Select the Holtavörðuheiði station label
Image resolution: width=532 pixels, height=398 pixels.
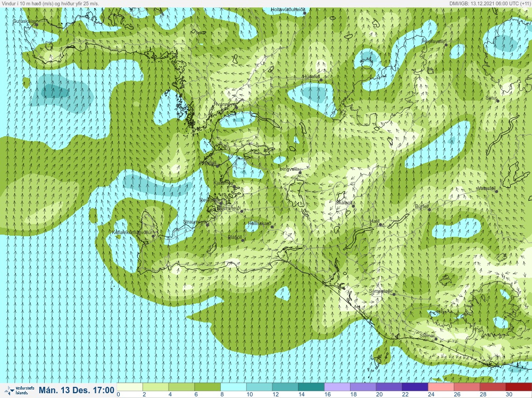click(287, 10)
